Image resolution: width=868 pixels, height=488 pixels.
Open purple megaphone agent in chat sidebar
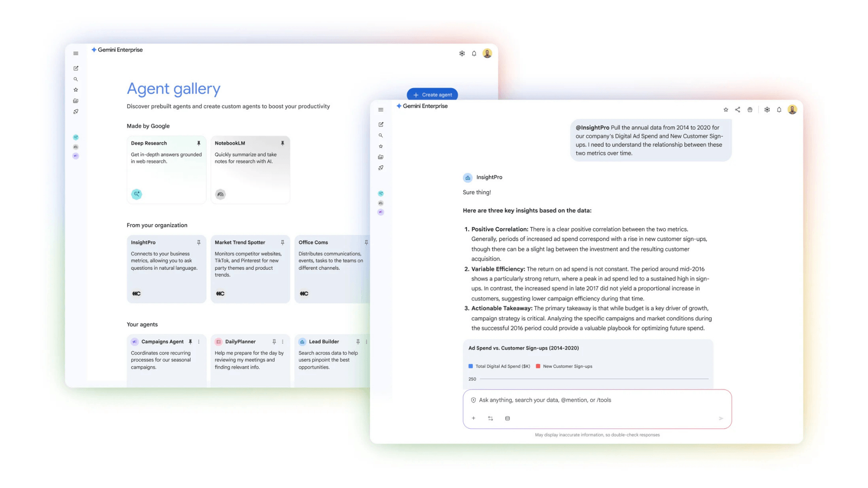pos(381,212)
